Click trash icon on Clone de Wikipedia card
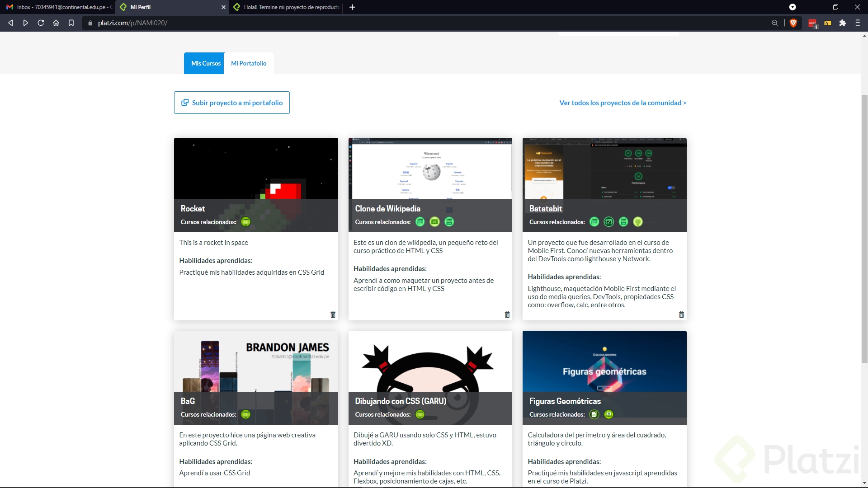The width and height of the screenshot is (868, 488). [x=507, y=314]
